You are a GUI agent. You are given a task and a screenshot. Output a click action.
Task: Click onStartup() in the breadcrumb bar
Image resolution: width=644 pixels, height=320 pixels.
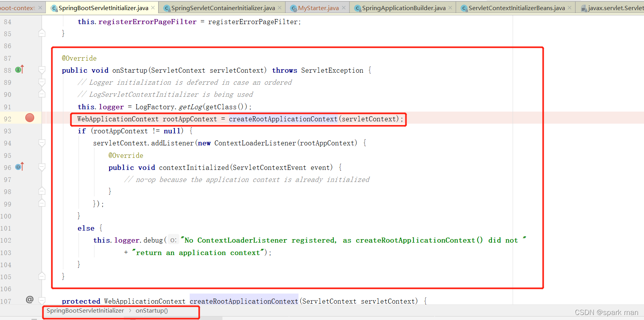[152, 311]
